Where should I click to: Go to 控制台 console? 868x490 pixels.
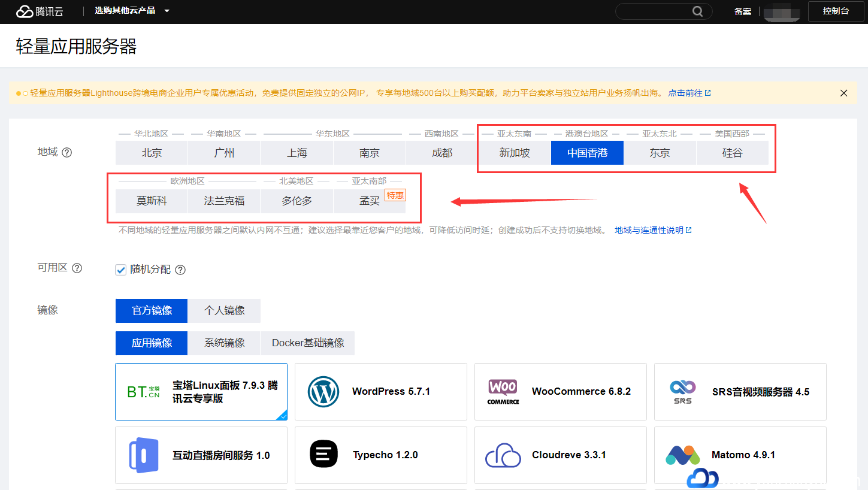click(x=836, y=11)
